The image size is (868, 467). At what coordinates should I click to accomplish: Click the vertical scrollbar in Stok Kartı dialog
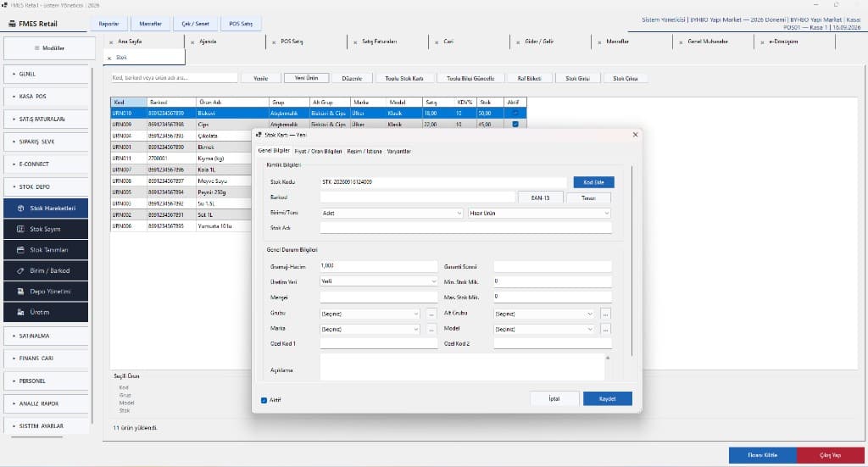632,260
